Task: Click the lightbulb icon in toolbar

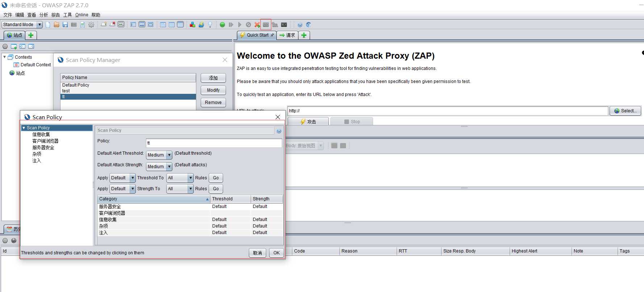Action: click(x=210, y=25)
